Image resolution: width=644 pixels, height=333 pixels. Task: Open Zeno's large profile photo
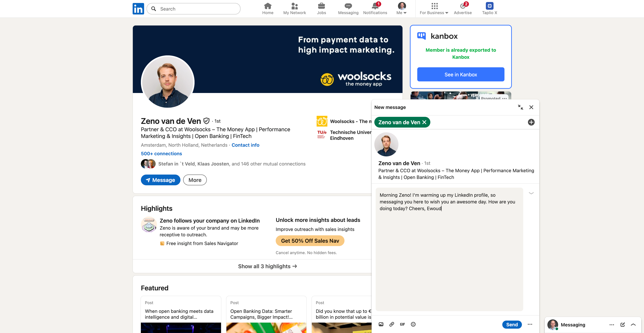(168, 82)
